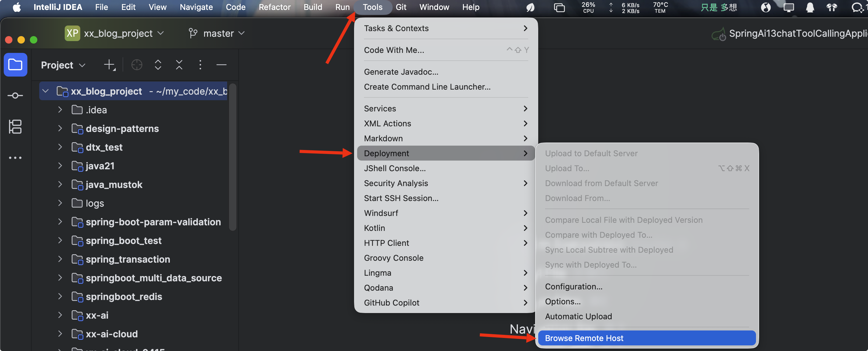Expand the java21 module
The image size is (868, 351).
coord(60,166)
